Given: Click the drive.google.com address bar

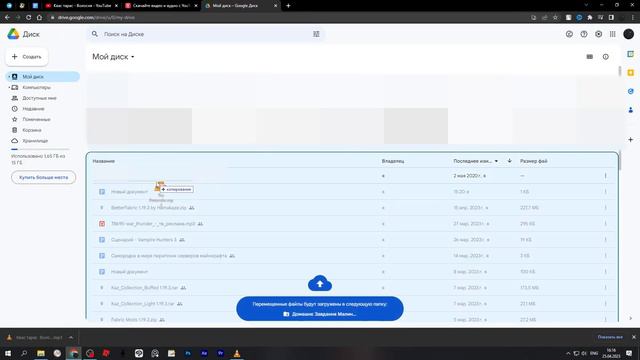Looking at the screenshot, I should click(x=286, y=18).
